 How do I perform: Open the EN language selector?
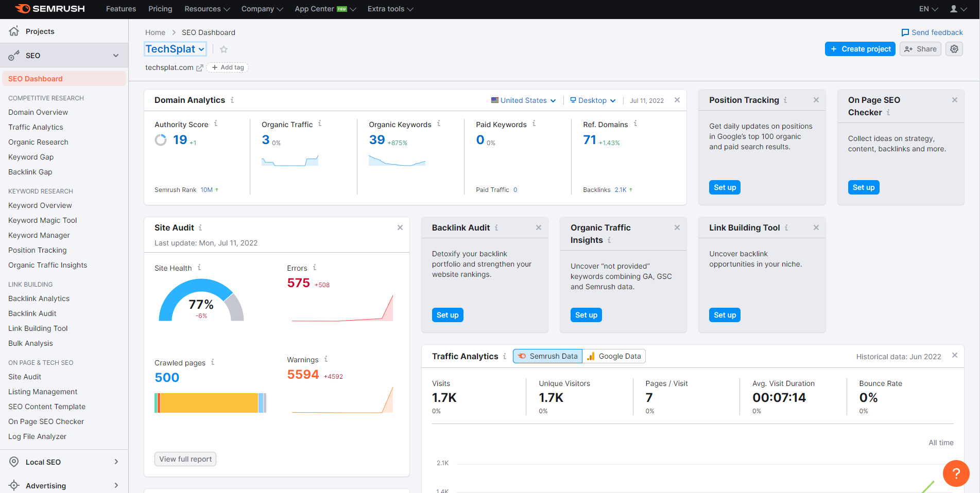point(929,9)
